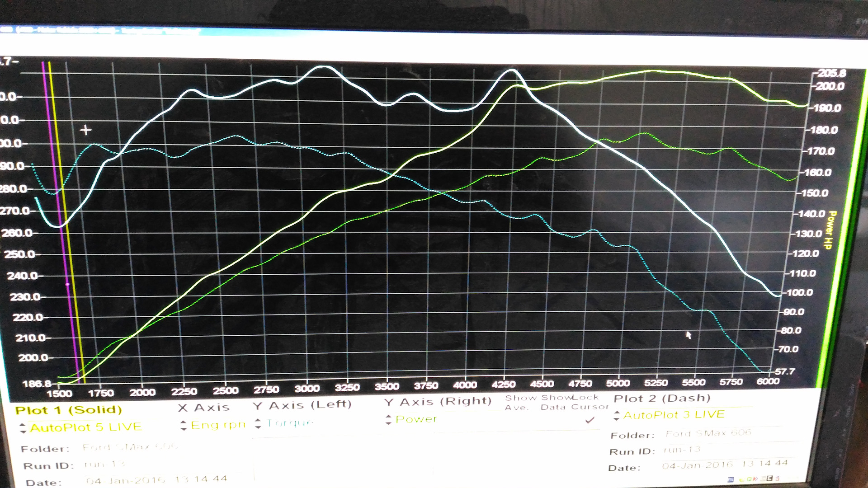The width and height of the screenshot is (868, 488).
Task: Click Plot 1 folder value Ford SMax 606
Action: (130, 447)
